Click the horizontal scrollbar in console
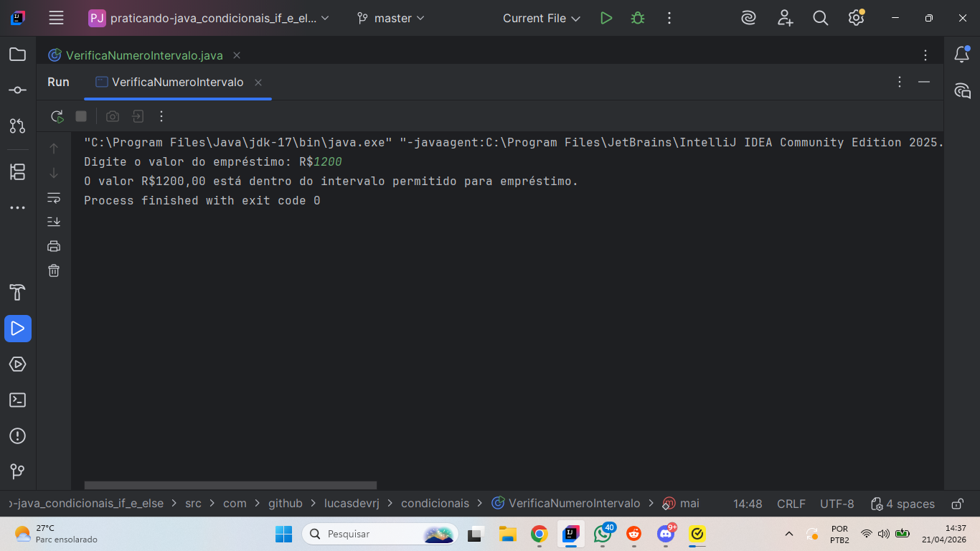This screenshot has height=551, width=980. pos(230,486)
